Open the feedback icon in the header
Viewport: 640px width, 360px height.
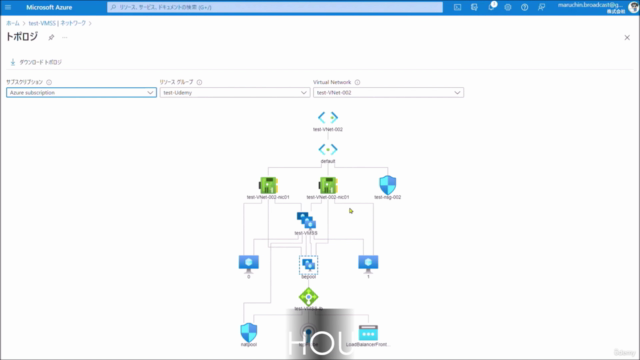[541, 7]
